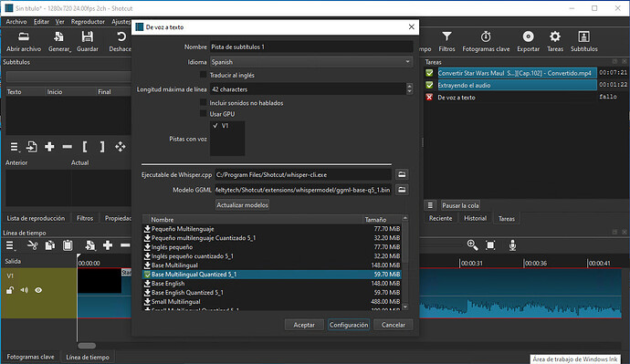630x364 pixels.
Task: Copy clip with timeline copy icon
Action: coord(50,245)
